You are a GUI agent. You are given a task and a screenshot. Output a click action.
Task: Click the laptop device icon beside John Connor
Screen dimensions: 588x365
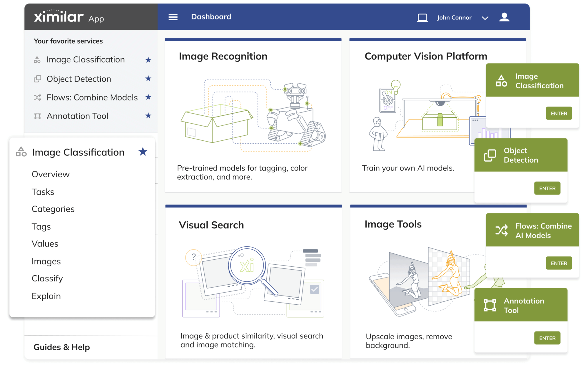[x=422, y=17]
